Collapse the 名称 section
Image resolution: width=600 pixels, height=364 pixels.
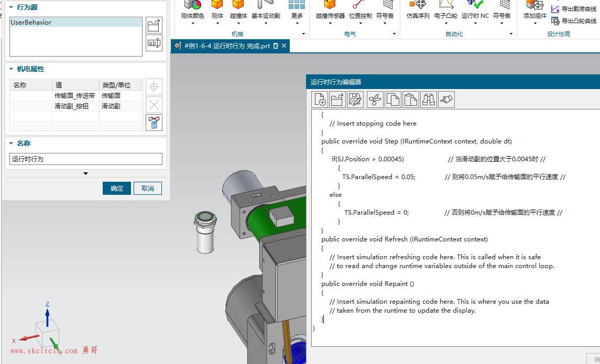pos(11,144)
